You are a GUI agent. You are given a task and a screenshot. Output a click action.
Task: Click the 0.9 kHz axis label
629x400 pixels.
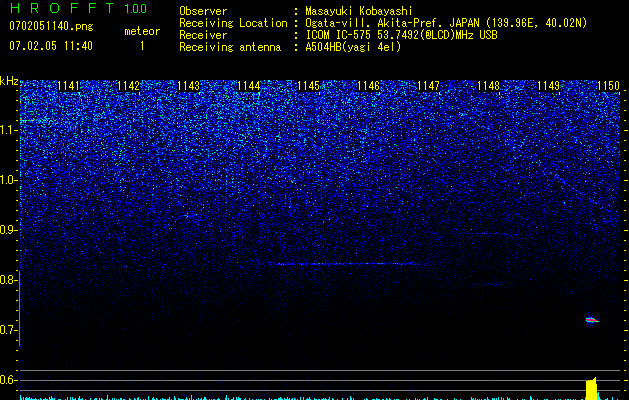point(8,230)
